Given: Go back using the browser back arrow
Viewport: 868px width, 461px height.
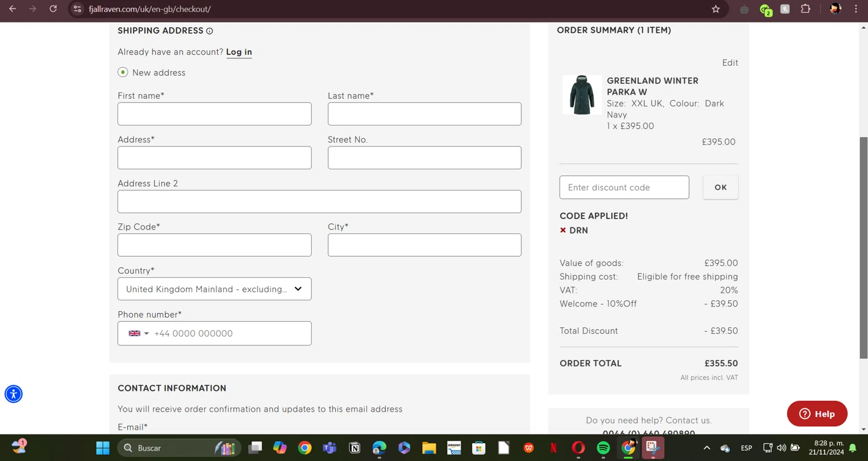Looking at the screenshot, I should pyautogui.click(x=13, y=9).
